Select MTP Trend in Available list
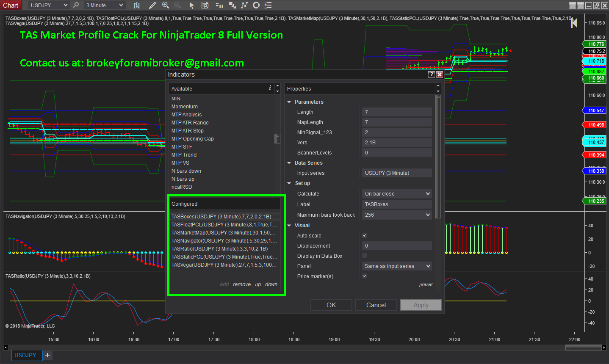This screenshot has width=609, height=364. point(222,155)
